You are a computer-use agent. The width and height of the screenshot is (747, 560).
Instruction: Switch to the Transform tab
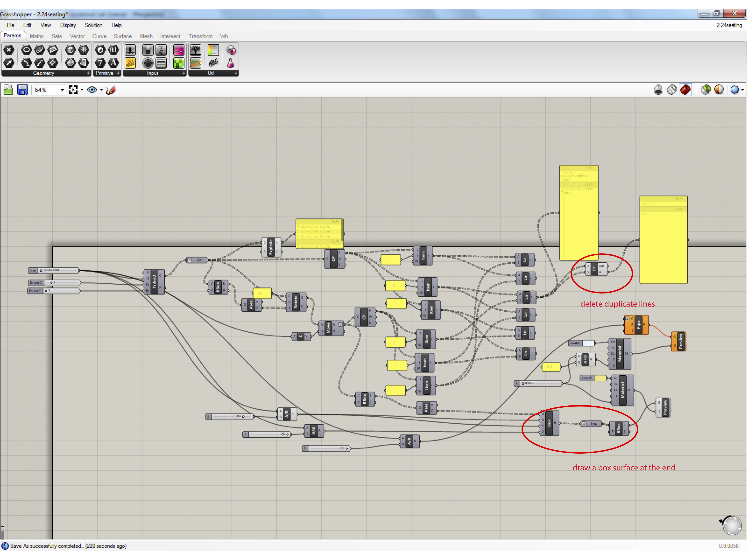click(x=200, y=37)
